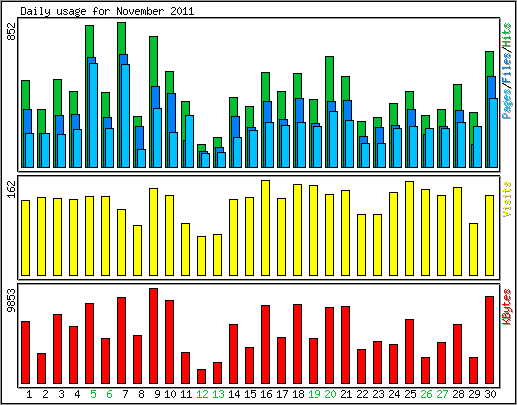This screenshot has height=405, width=517.
Task: Click day label 4 on the x-axis
Action: pos(77,394)
